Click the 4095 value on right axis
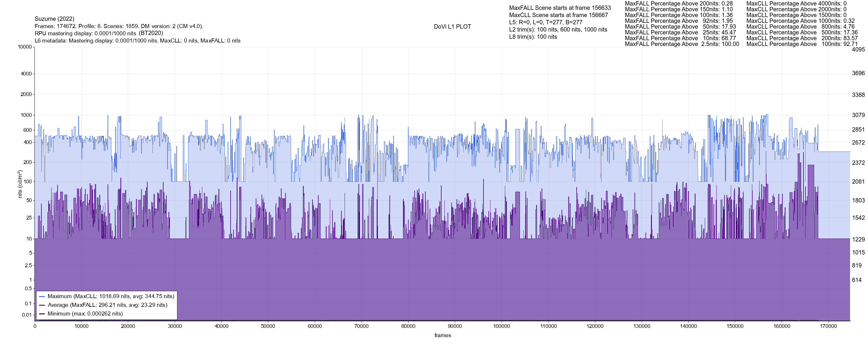The height and width of the screenshot is (347, 868). 858,49
